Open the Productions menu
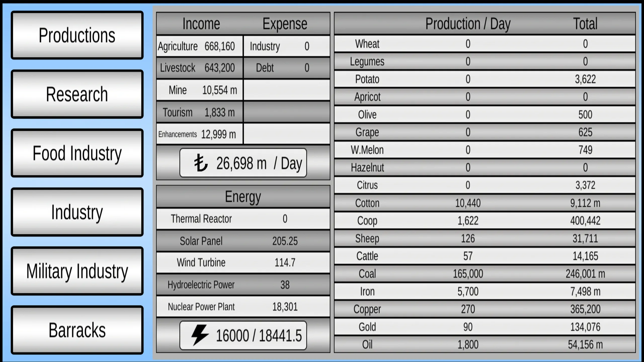This screenshot has height=362, width=644. tap(77, 35)
